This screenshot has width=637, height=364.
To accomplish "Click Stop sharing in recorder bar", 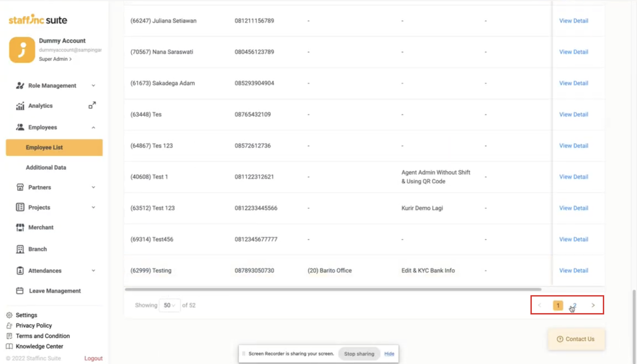I will [359, 354].
